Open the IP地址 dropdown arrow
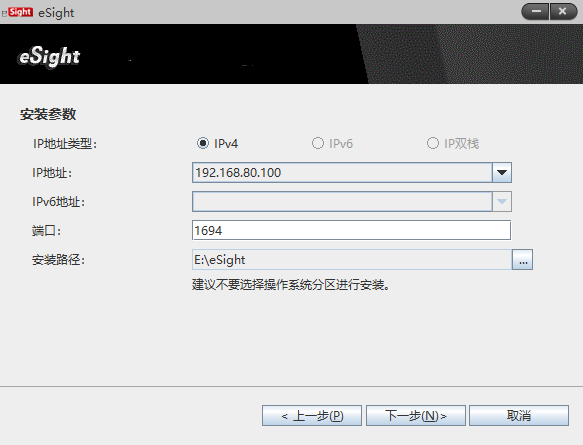The image size is (583, 445). tap(502, 172)
